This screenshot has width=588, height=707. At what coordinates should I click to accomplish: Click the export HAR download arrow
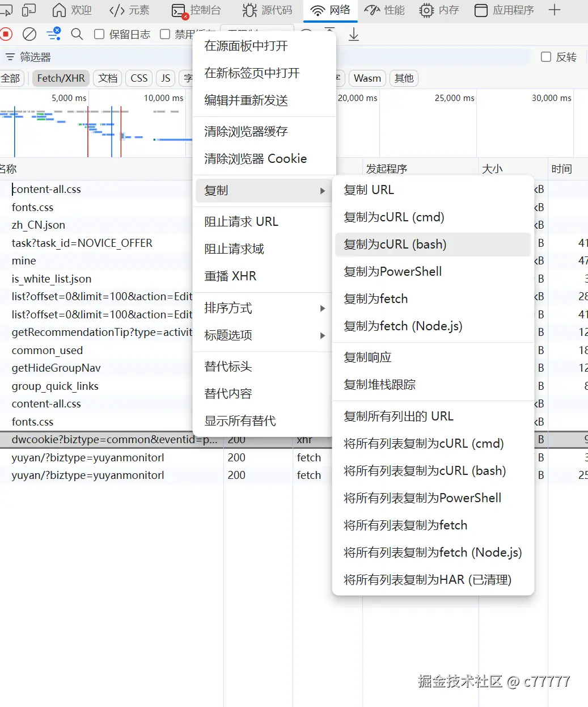[x=354, y=34]
